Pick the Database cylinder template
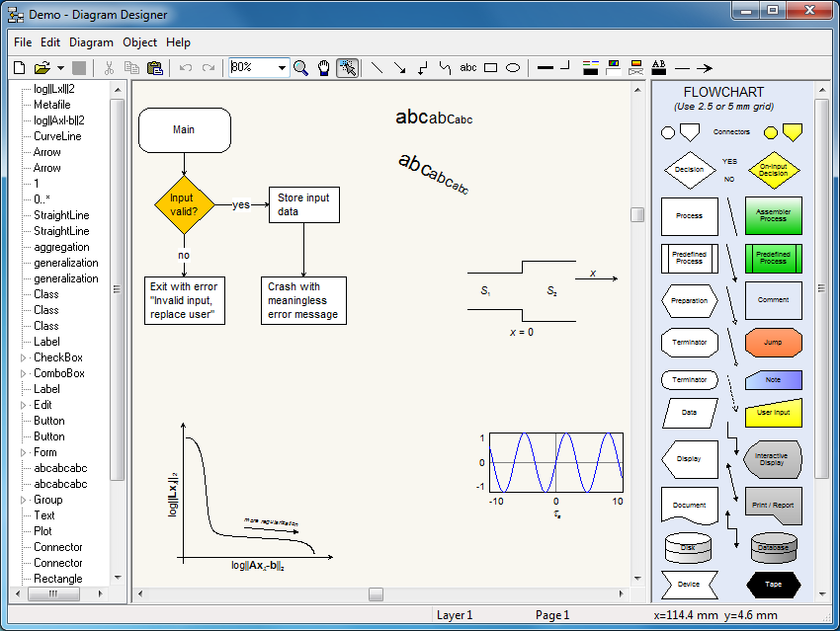 [774, 547]
